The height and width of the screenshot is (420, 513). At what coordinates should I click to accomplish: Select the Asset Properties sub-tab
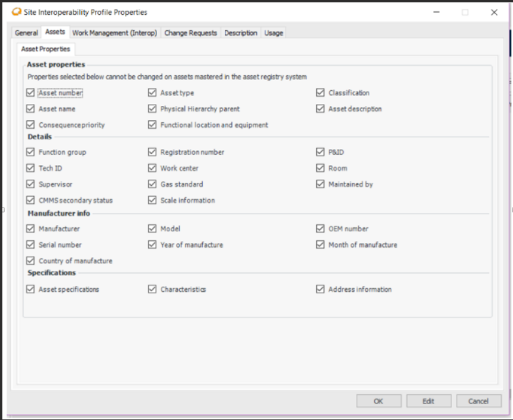coord(46,49)
